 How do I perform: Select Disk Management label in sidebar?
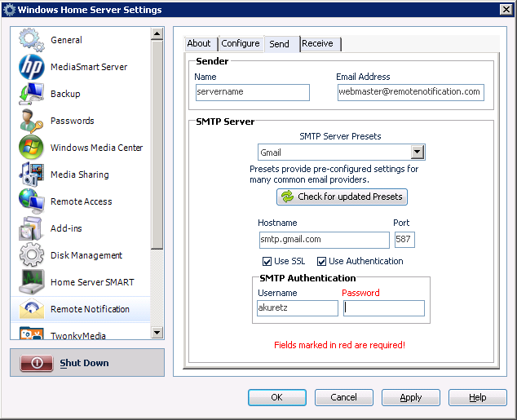86,255
